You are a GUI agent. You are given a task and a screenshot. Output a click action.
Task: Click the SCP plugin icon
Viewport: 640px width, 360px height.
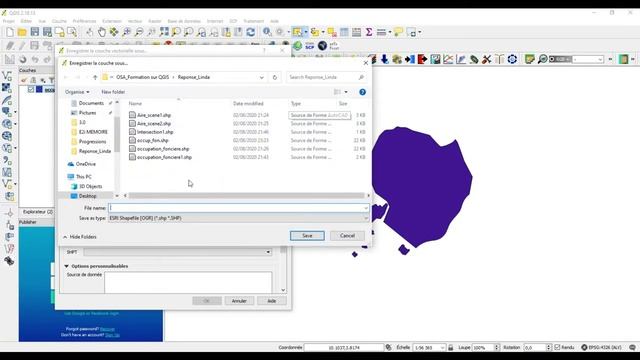[x=310, y=46]
